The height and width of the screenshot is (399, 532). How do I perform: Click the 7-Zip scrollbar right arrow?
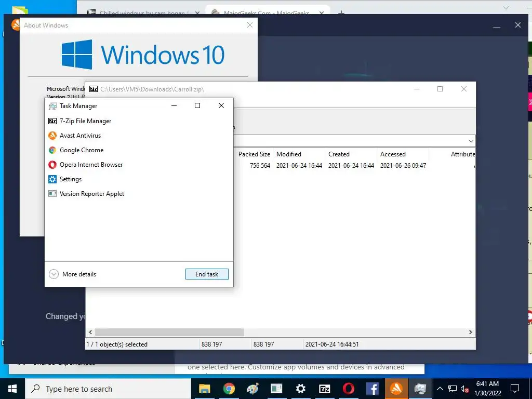[471, 332]
